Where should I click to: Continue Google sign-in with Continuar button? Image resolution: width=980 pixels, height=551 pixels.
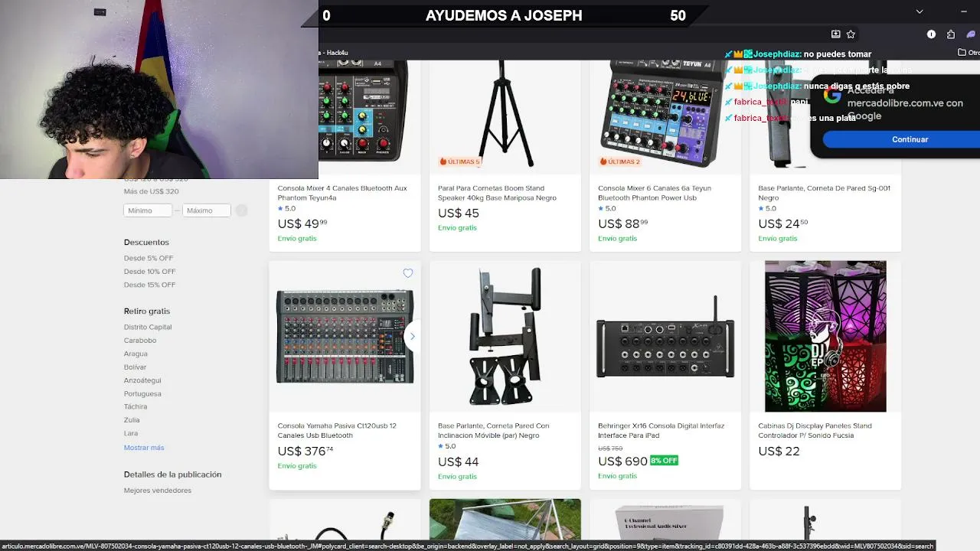[x=910, y=139]
